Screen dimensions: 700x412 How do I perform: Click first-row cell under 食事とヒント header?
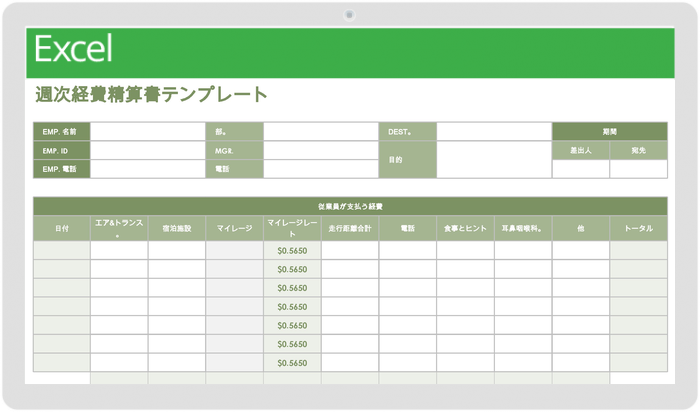(x=465, y=251)
